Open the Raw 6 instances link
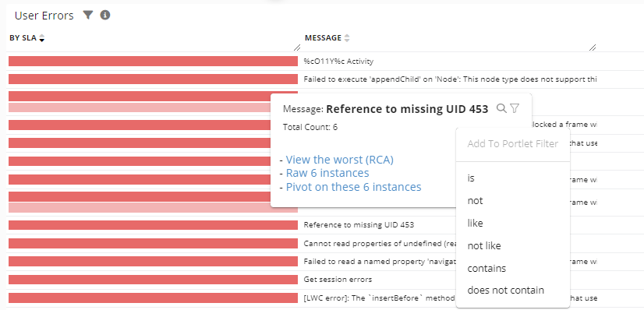 327,173
